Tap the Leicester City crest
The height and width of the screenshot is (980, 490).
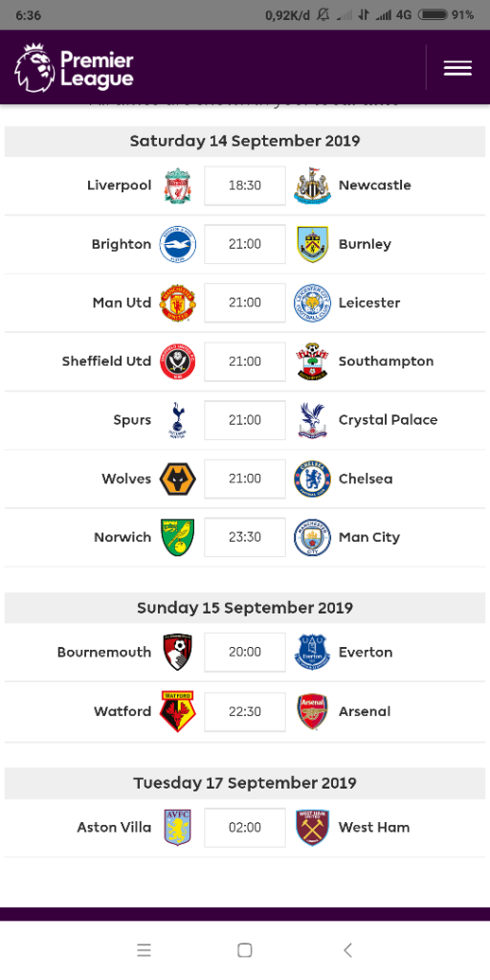(x=312, y=303)
